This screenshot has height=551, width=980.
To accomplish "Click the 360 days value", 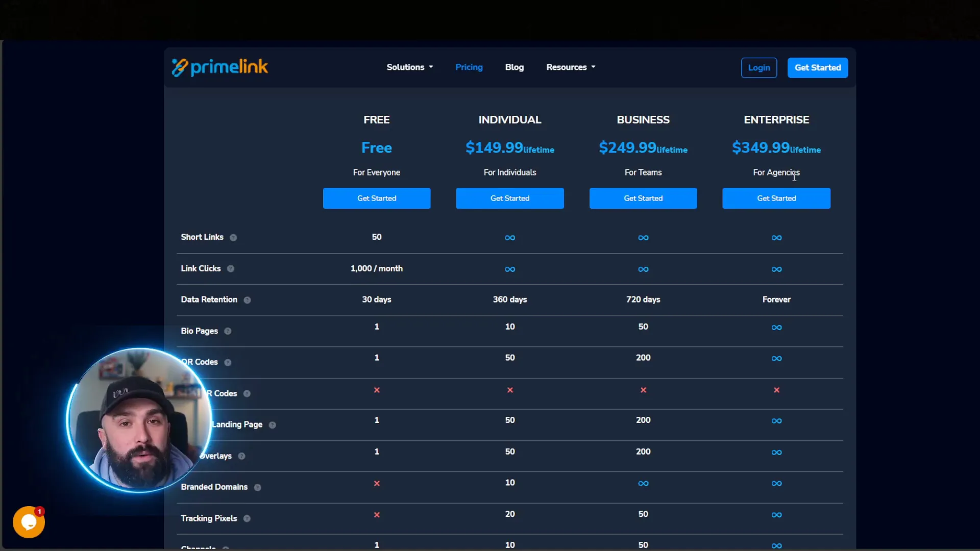I will click(510, 299).
